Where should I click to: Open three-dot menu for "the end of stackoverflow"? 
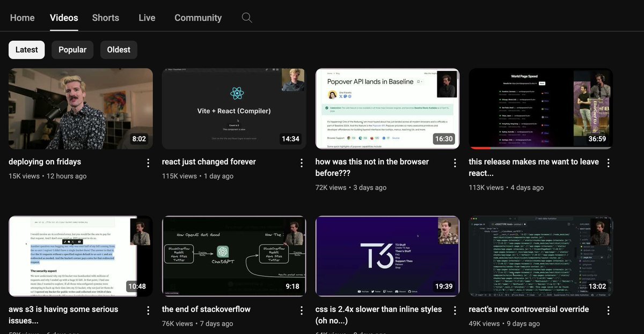(x=302, y=310)
